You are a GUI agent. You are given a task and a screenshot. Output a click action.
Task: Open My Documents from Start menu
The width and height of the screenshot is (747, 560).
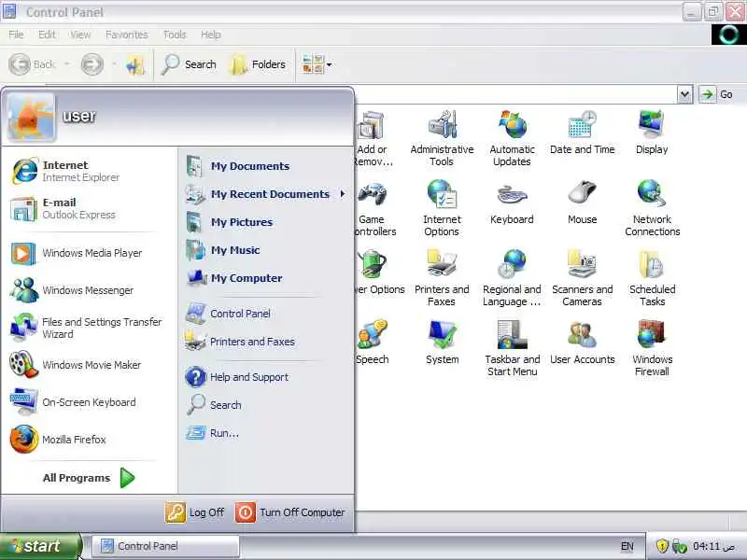[x=265, y=166]
